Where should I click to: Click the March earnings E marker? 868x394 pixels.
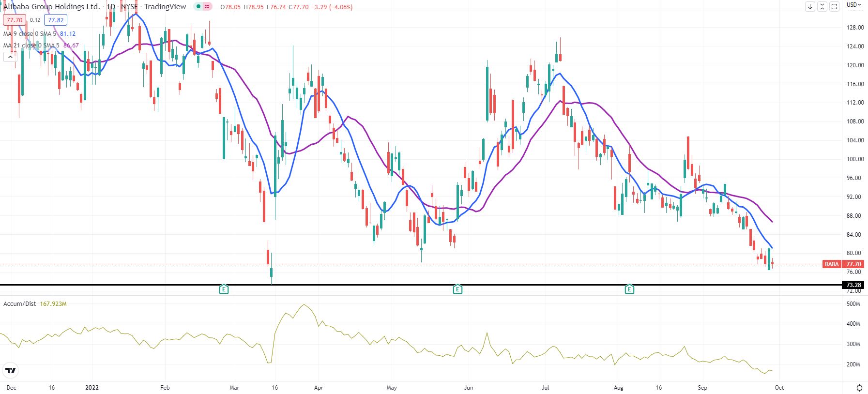tap(224, 289)
